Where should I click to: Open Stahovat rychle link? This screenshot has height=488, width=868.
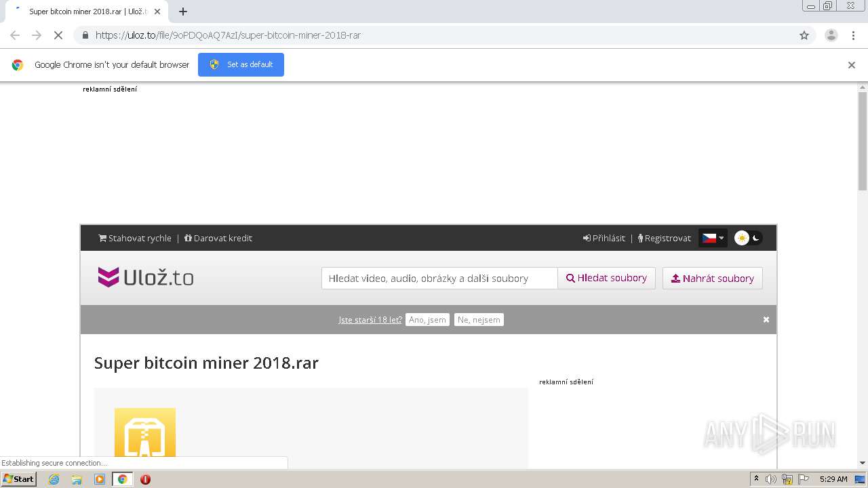point(135,238)
